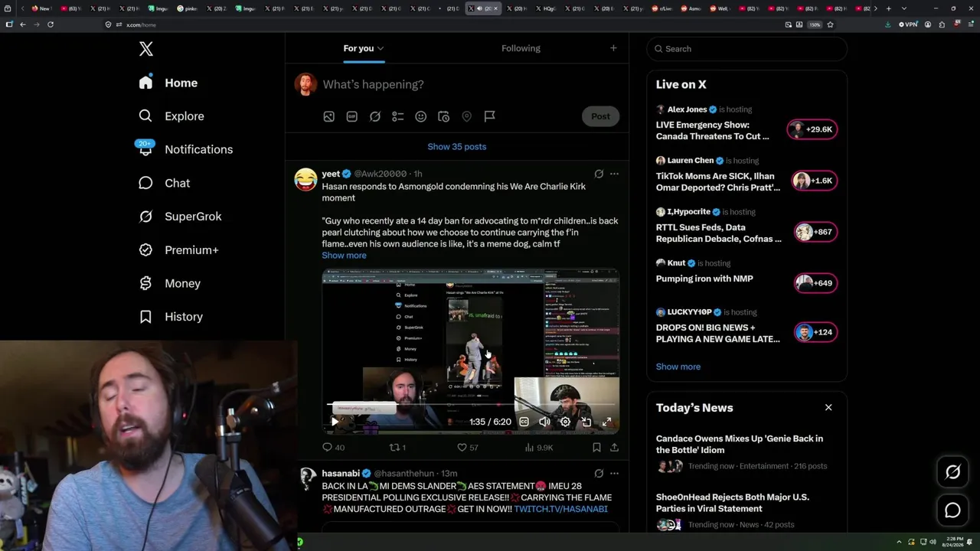Dismiss the Today's News panel
This screenshot has width=980, height=551.
[828, 408]
